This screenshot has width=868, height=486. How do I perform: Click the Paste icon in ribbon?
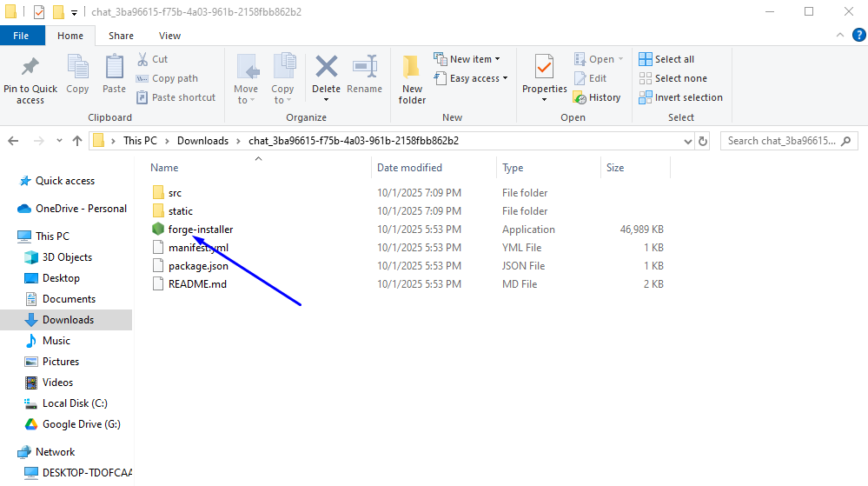[114, 68]
